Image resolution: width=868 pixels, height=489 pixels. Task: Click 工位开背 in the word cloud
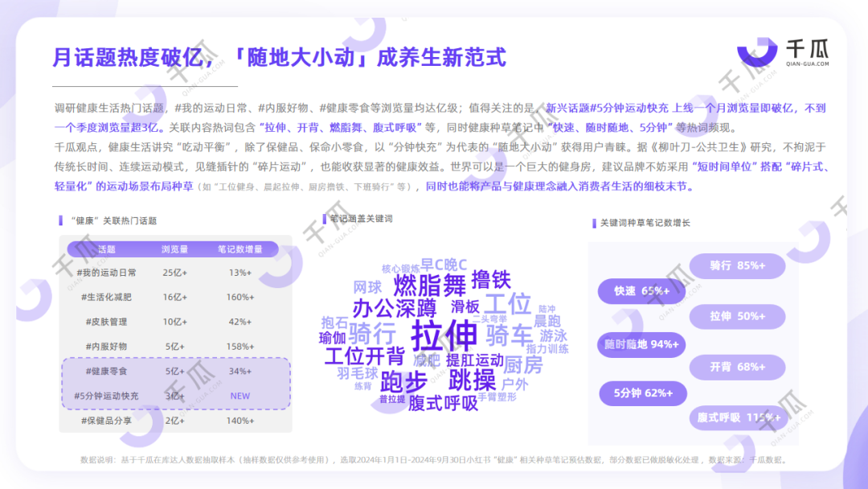pos(364,356)
